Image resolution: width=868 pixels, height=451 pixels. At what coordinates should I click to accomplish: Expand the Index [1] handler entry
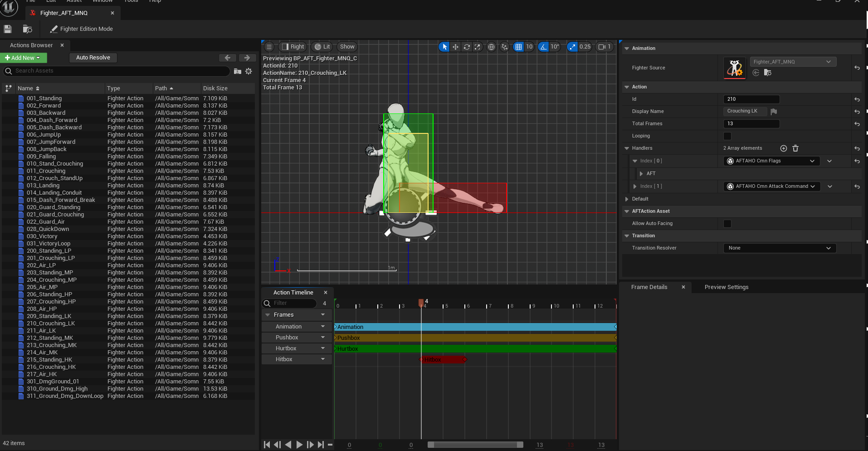pyautogui.click(x=635, y=186)
